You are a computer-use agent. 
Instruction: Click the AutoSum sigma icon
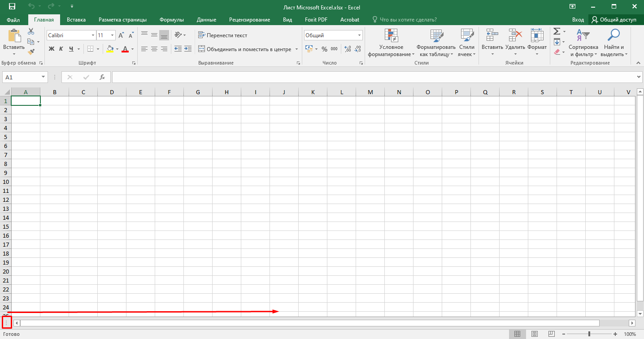[557, 31]
